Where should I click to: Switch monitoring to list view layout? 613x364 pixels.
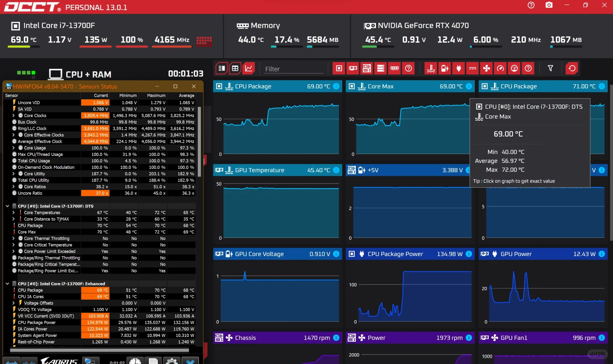point(222,68)
